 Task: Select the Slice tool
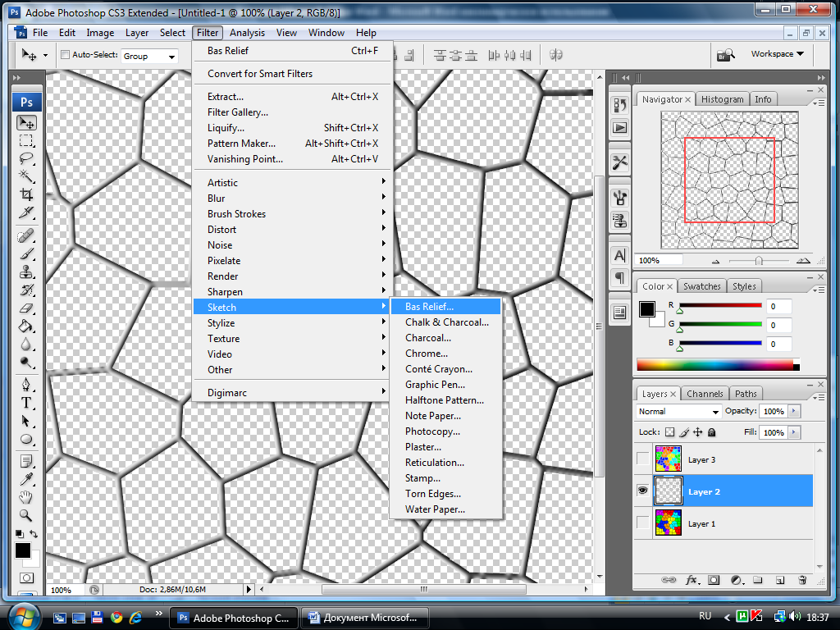(25, 212)
